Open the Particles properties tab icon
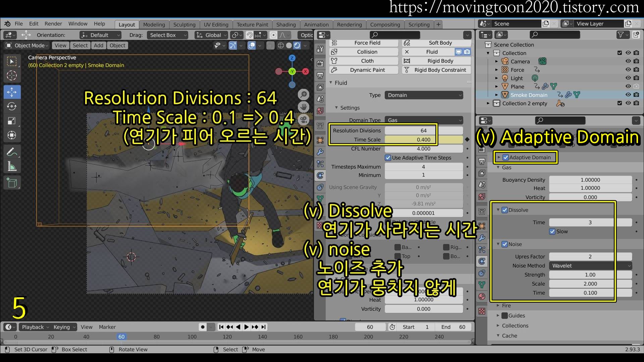This screenshot has height=362, width=644. (x=320, y=164)
